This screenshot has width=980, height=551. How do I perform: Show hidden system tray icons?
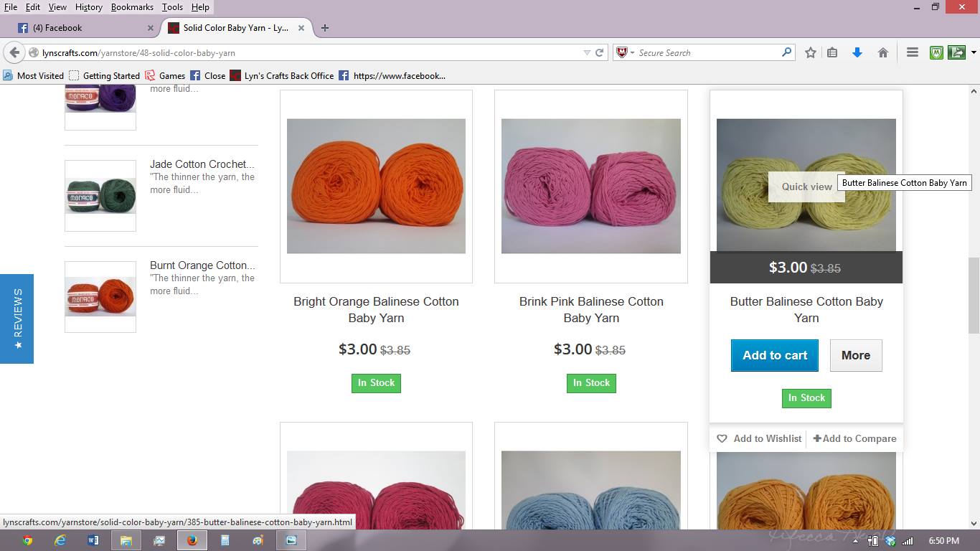tap(856, 541)
